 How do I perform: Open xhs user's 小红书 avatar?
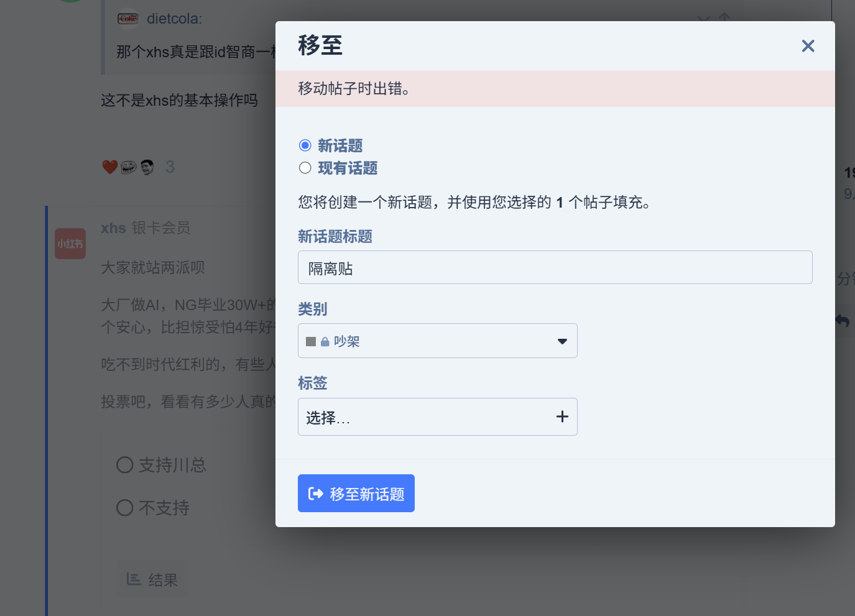(70, 244)
